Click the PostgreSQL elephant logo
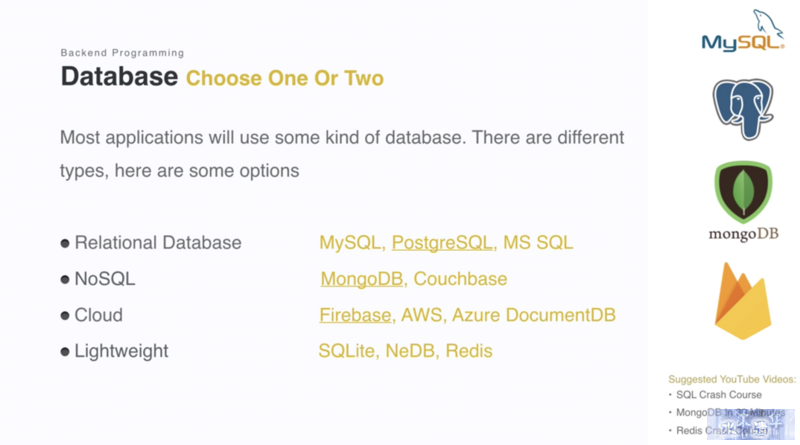 point(743,109)
